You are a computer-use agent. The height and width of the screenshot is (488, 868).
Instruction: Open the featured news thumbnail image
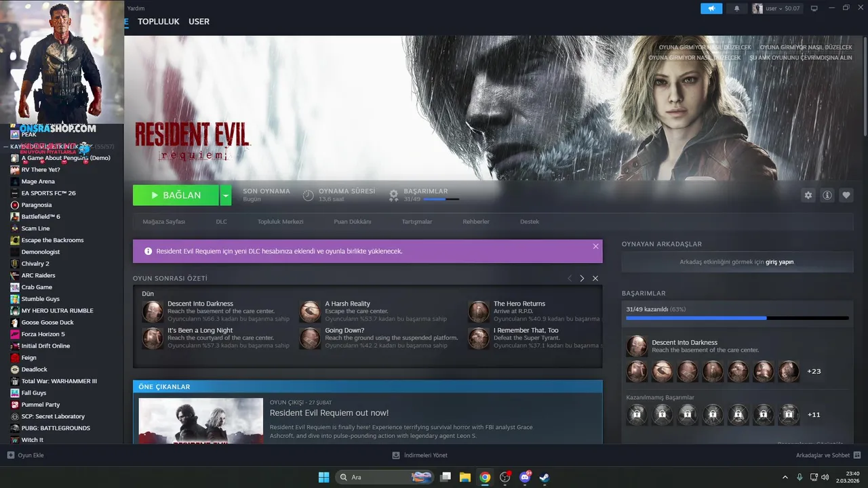tap(201, 421)
